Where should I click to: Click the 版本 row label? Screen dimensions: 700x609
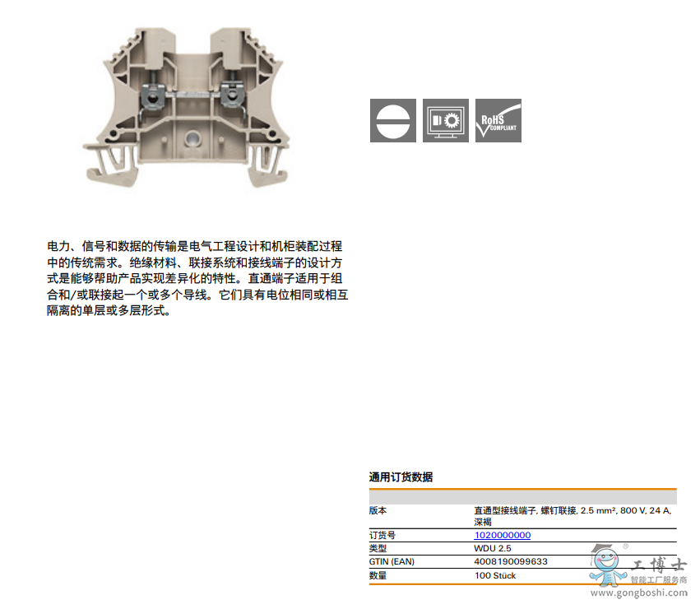point(378,510)
